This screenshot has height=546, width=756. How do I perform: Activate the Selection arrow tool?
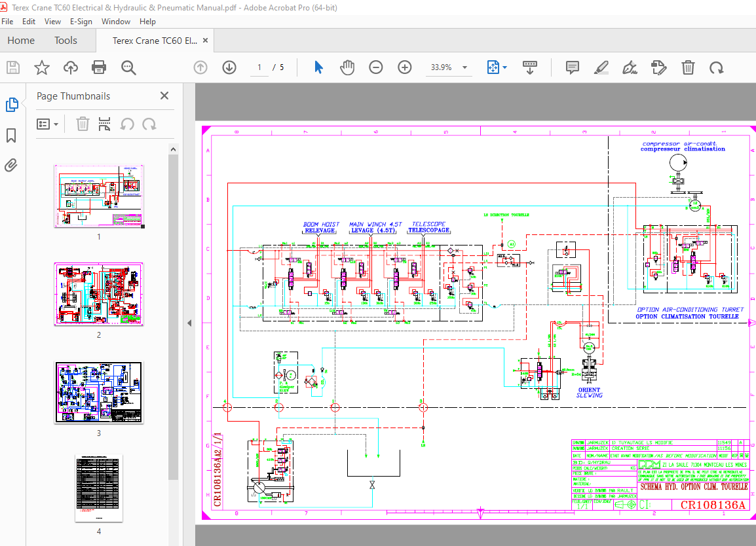pyautogui.click(x=318, y=67)
